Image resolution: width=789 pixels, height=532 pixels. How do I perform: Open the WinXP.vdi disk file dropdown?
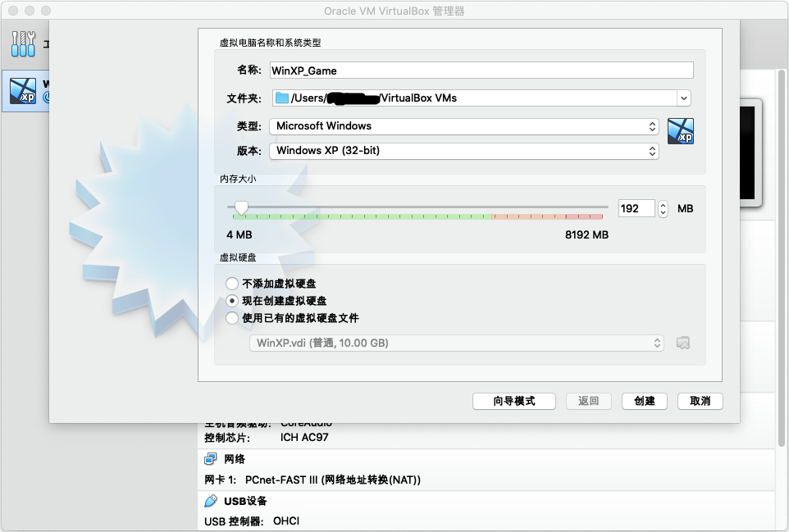[456, 343]
